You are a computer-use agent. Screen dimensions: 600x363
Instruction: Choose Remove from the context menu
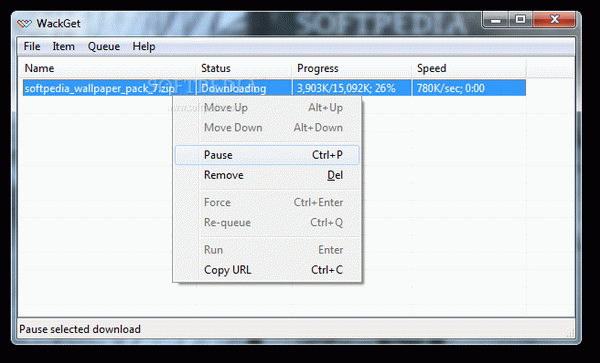[267, 175]
